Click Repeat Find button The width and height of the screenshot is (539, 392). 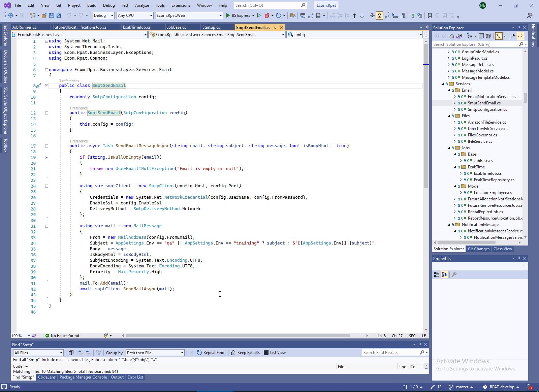point(211,353)
